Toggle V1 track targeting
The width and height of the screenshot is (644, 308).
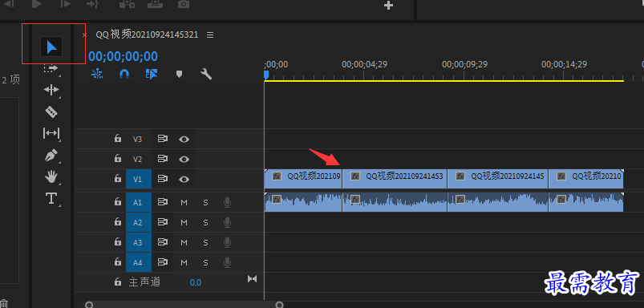tap(139, 179)
